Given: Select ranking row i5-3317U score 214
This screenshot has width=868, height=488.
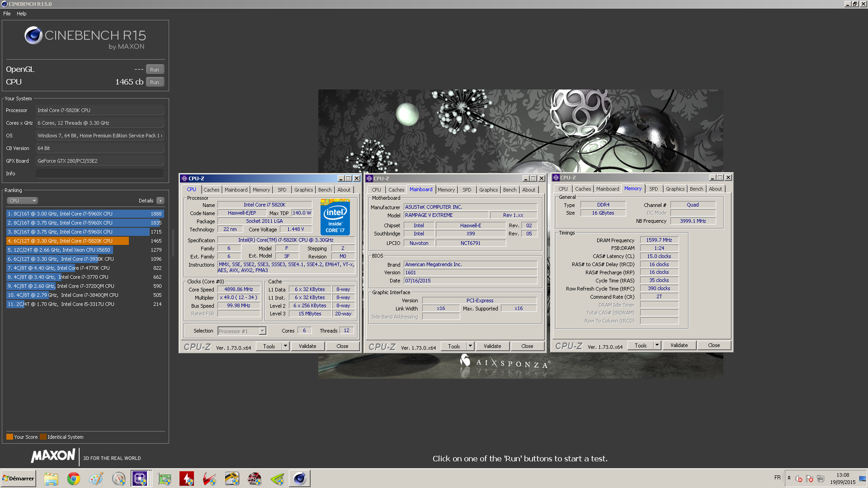Looking at the screenshot, I should coord(85,304).
